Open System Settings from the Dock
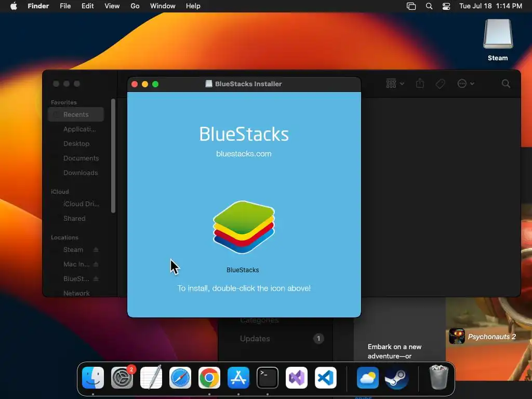 coord(122,378)
